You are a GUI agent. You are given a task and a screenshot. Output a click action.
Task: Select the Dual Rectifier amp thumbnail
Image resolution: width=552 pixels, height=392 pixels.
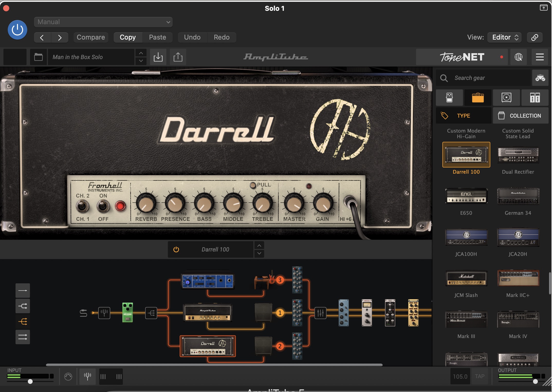point(518,155)
